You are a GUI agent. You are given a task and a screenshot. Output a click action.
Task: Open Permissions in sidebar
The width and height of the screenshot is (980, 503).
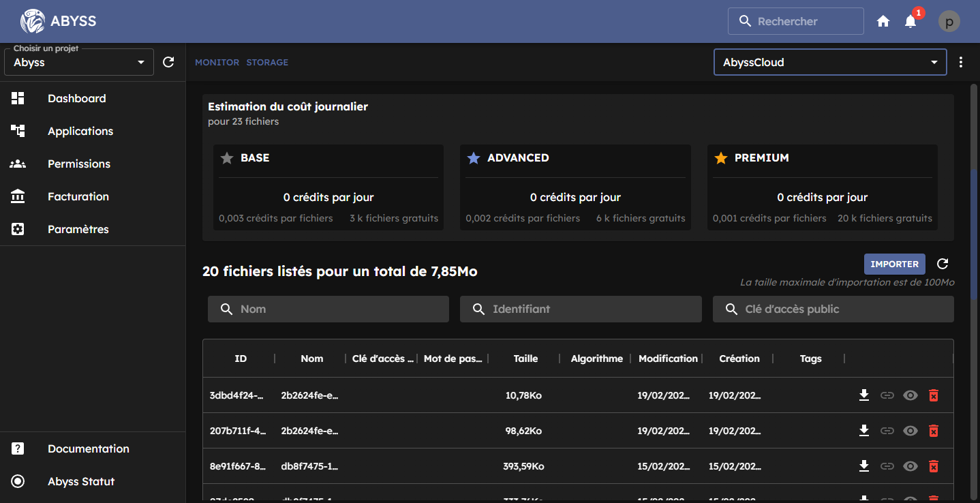coord(93,164)
